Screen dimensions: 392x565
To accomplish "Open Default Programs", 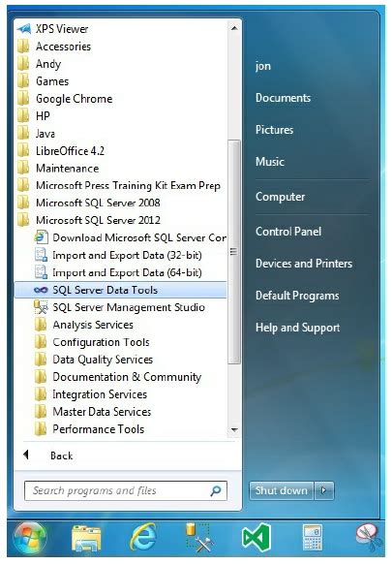I will pyautogui.click(x=297, y=296).
